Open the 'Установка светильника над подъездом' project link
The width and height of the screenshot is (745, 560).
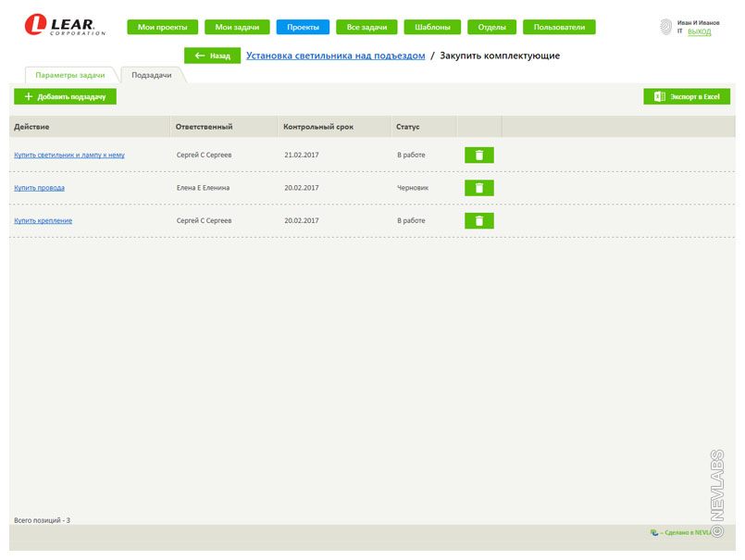pos(335,56)
